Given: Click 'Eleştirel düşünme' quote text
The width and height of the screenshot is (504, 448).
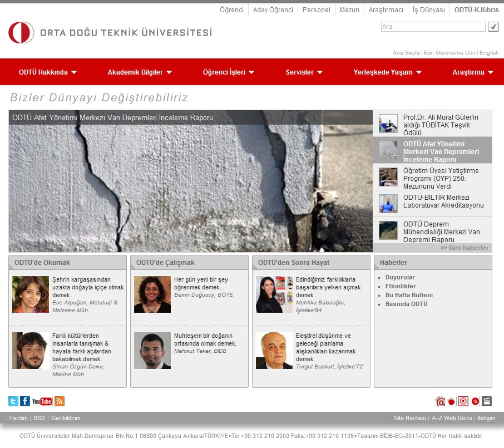Looking at the screenshot, I should click(x=325, y=347).
